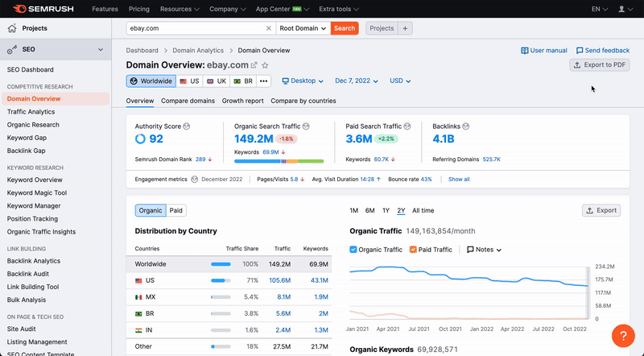Select the UK country tab
644x356 pixels.
coord(217,81)
